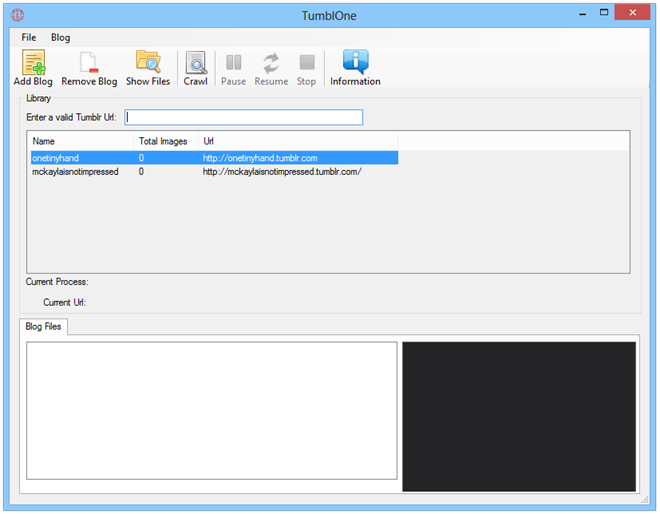Sort by the Url column header
Screen dimensions: 660x514
298,141
